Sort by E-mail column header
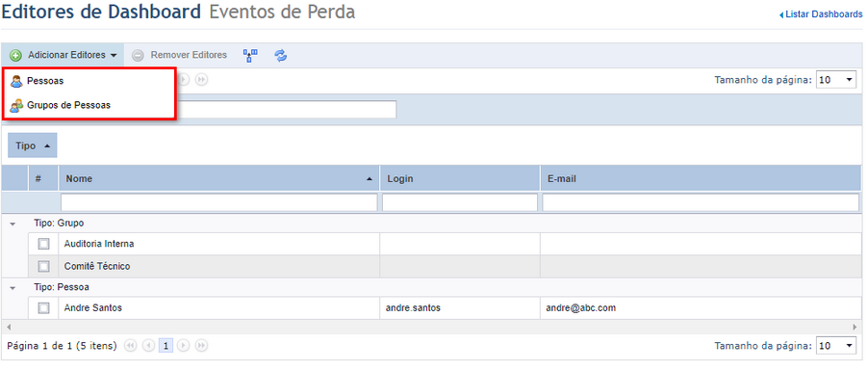This screenshot has width=868, height=370. [x=701, y=179]
